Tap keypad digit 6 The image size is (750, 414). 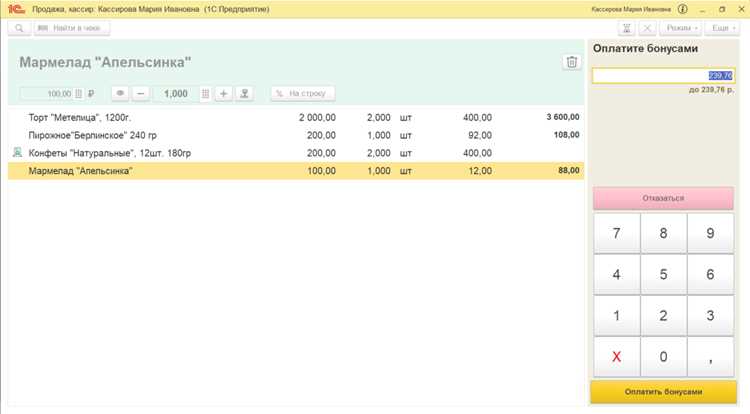coord(710,274)
